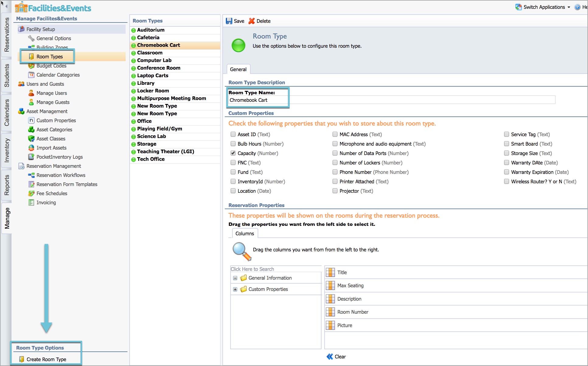Enable the MAC Address property
Viewport: 588px width, 366px height.
pyautogui.click(x=335, y=134)
